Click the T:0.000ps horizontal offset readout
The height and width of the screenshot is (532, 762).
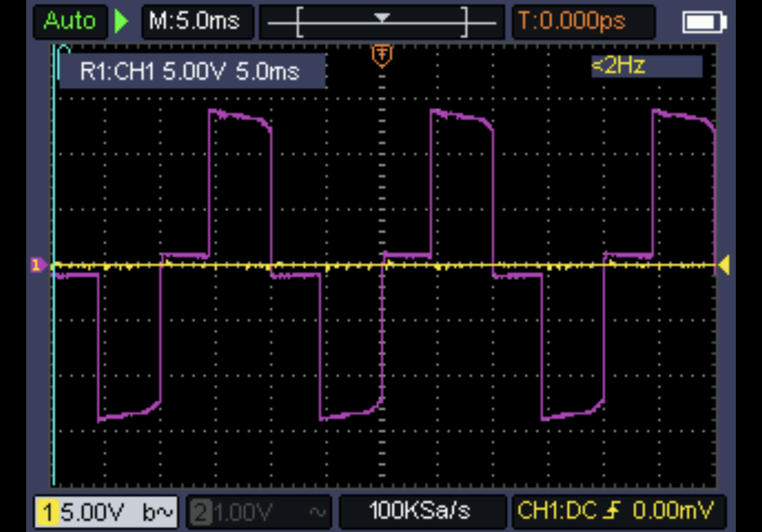(x=571, y=21)
